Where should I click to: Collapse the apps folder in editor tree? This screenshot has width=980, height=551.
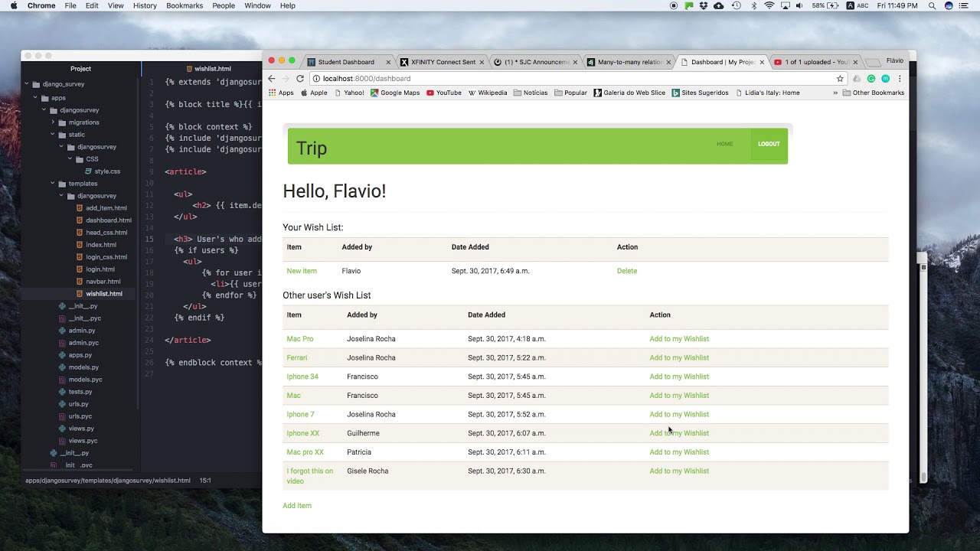34,98
